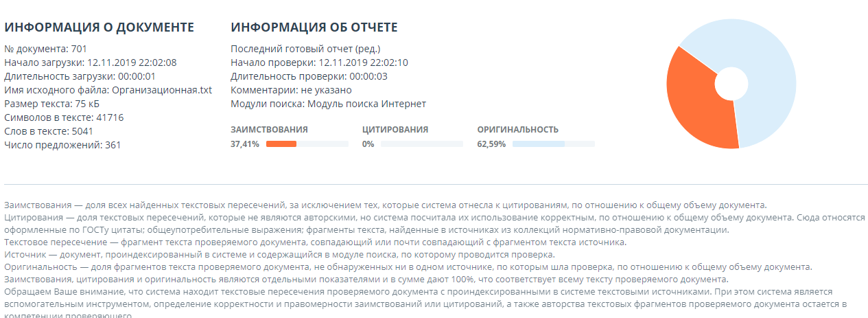Click the Символов в тексте: 41716 line

pos(64,117)
